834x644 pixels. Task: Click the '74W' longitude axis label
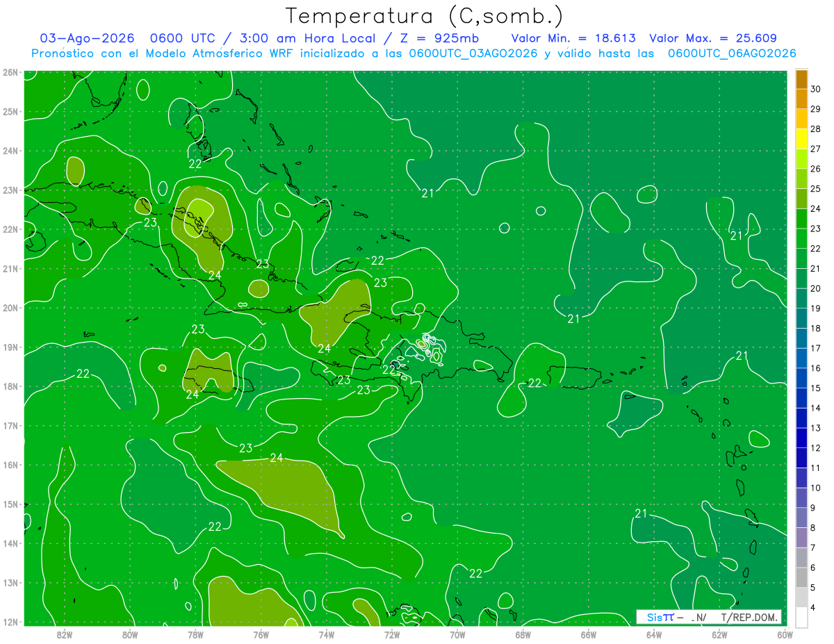pyautogui.click(x=326, y=634)
